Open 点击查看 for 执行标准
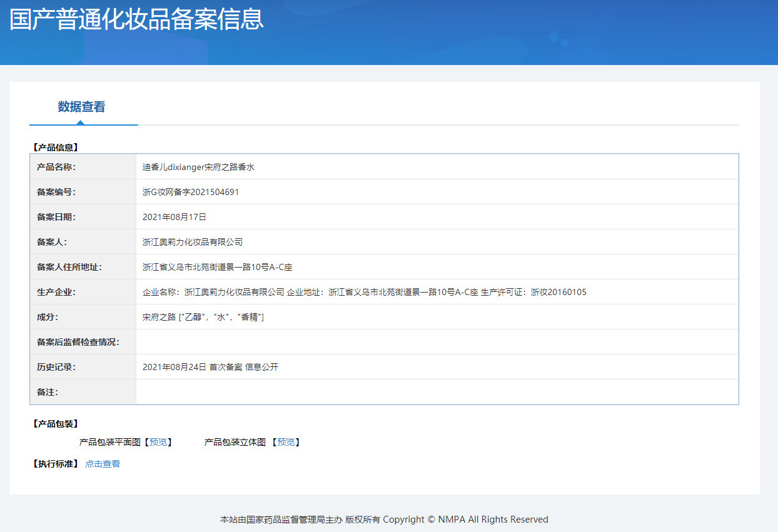 coord(103,464)
